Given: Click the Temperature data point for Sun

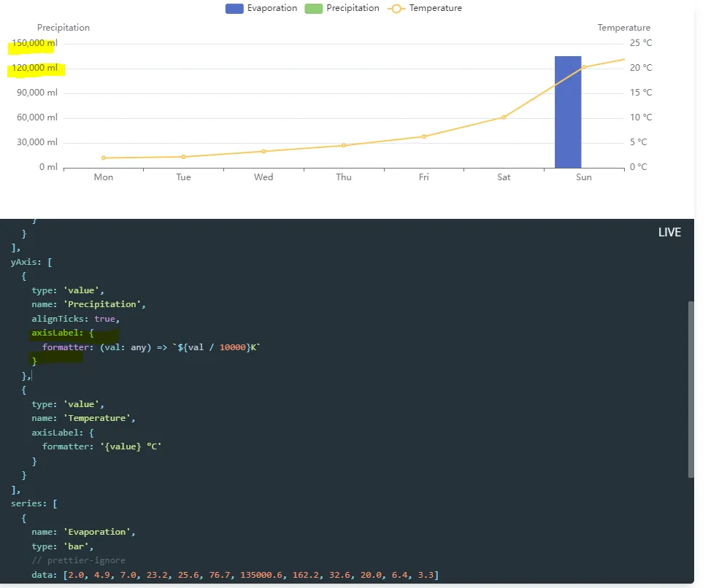Looking at the screenshot, I should [584, 67].
